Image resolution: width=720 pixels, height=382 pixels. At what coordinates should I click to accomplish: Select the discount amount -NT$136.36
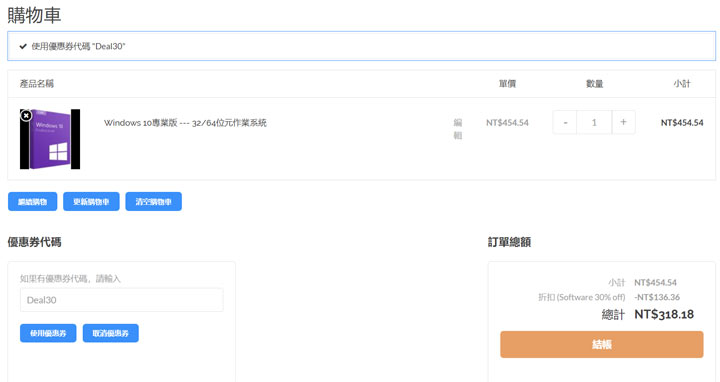pyautogui.click(x=657, y=297)
